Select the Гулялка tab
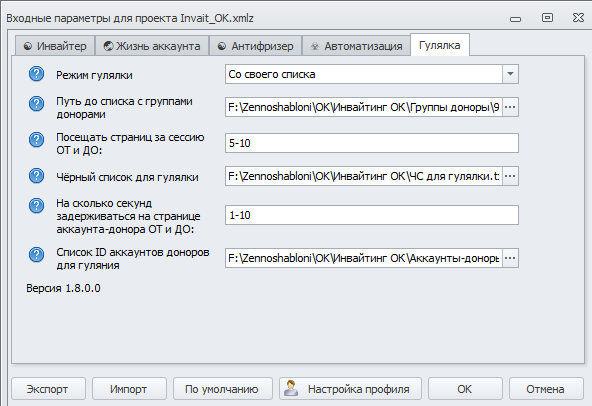592x406 pixels. point(440,45)
